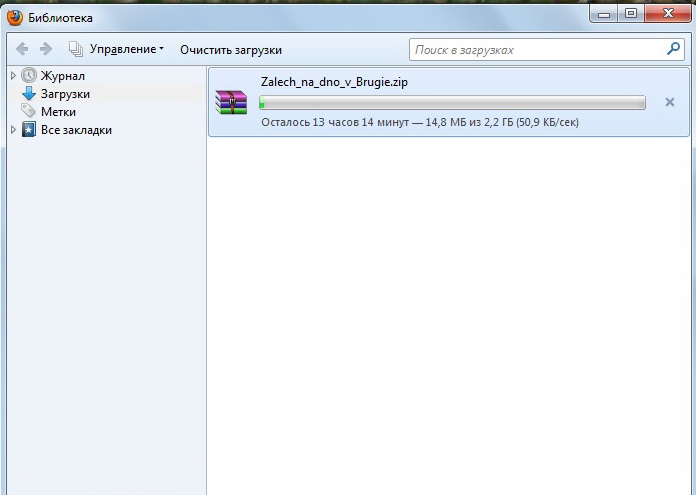
Task: Click the Firefox icon in the title bar
Action: click(x=15, y=18)
